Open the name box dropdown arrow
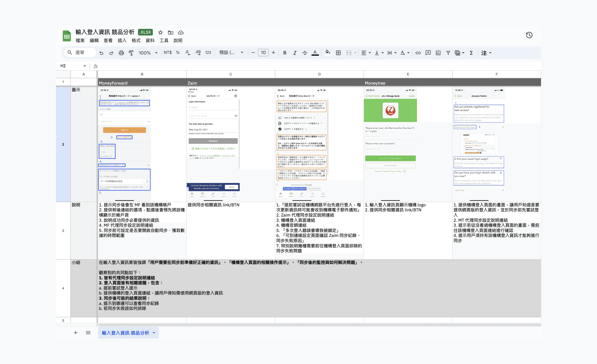Viewport: 597px width, 364px height. click(85, 66)
